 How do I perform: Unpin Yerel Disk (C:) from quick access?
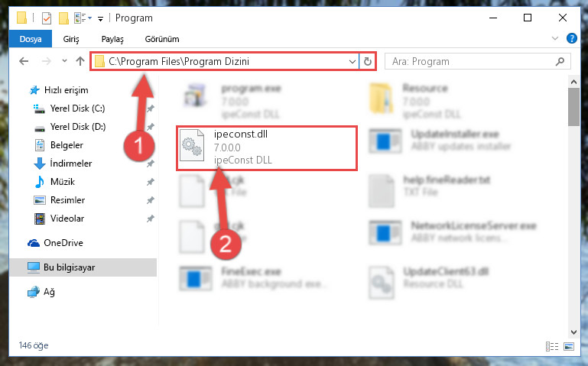151,109
